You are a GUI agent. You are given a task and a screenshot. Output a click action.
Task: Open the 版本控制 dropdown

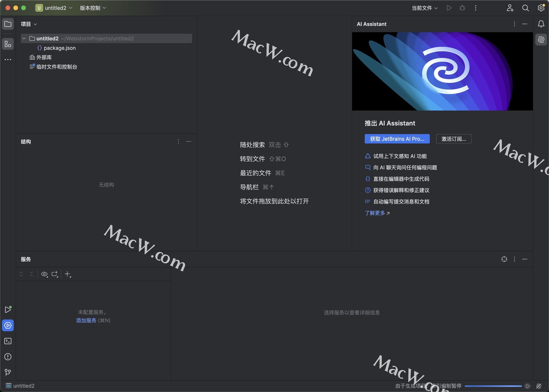point(93,8)
